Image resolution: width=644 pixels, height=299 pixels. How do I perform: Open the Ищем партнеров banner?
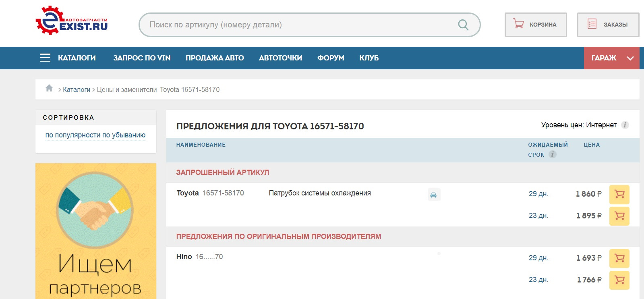pos(96,231)
